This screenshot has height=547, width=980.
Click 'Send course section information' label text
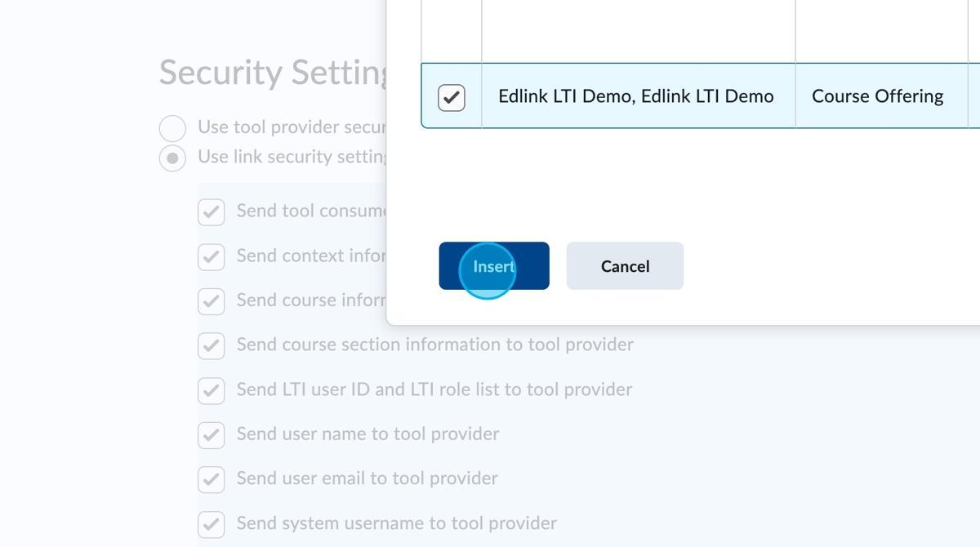pos(434,345)
